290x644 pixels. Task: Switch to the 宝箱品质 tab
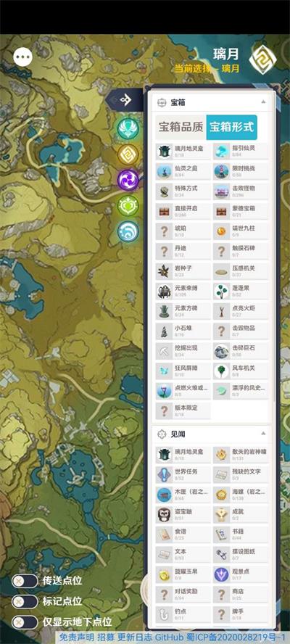[x=181, y=128]
